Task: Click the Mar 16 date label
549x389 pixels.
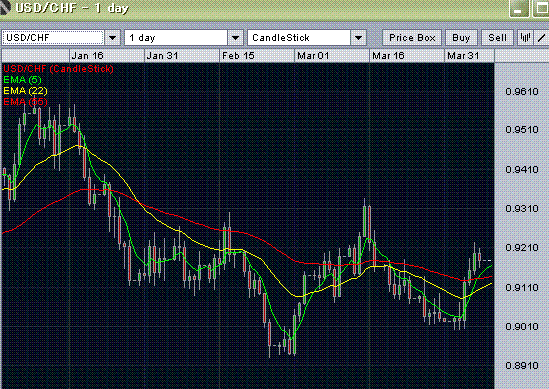Action: click(x=388, y=56)
